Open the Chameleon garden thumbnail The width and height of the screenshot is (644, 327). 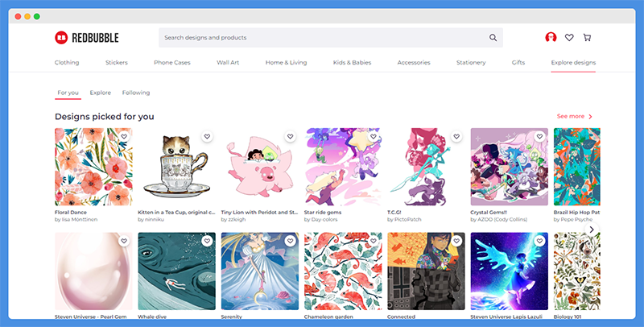click(x=343, y=271)
